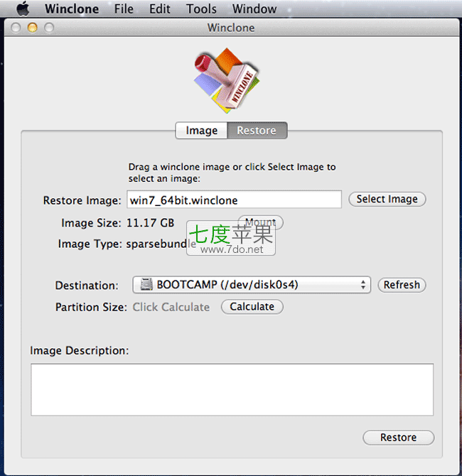Open the Destination BOOTCAMP dropdown
Screen dimensions: 462x476
(252, 285)
